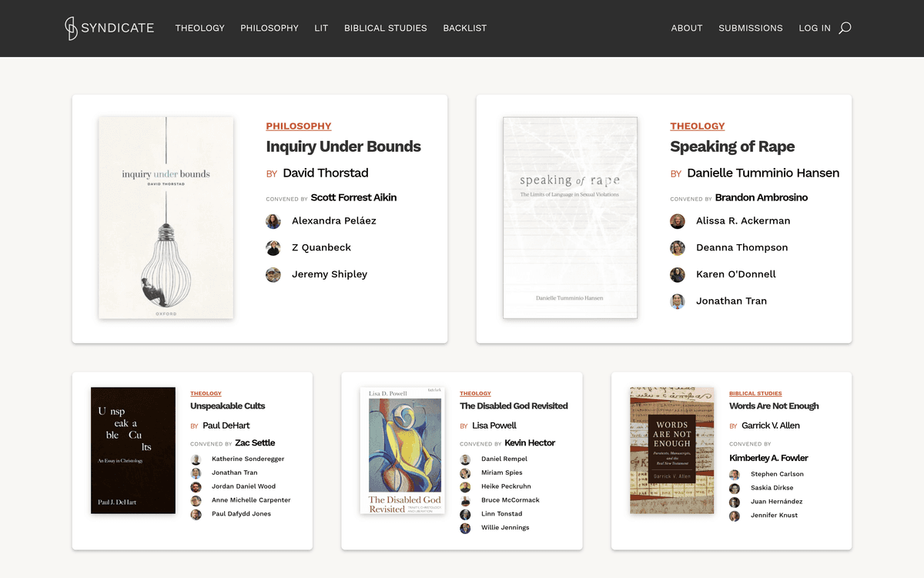Open The Disabled God Revisited title
The width and height of the screenshot is (924, 578).
pyautogui.click(x=514, y=406)
